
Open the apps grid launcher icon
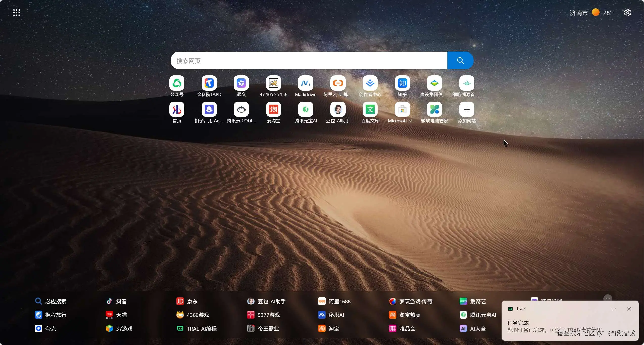17,13
